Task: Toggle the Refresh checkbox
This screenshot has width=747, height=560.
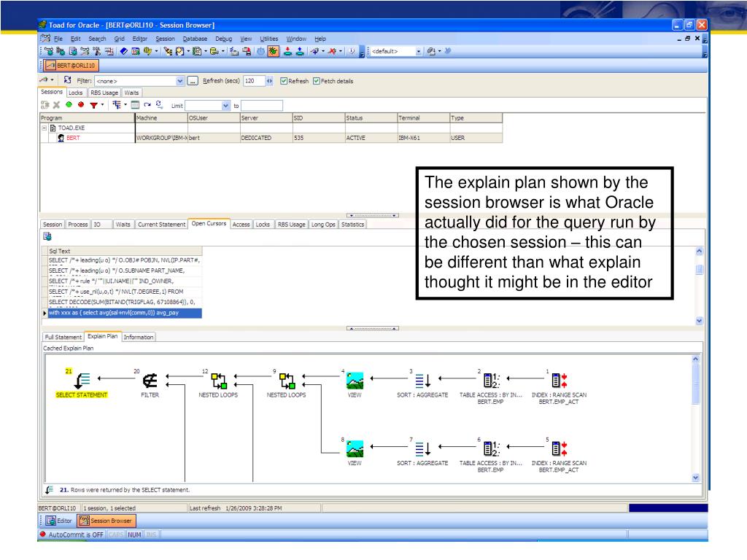Action: [x=284, y=81]
